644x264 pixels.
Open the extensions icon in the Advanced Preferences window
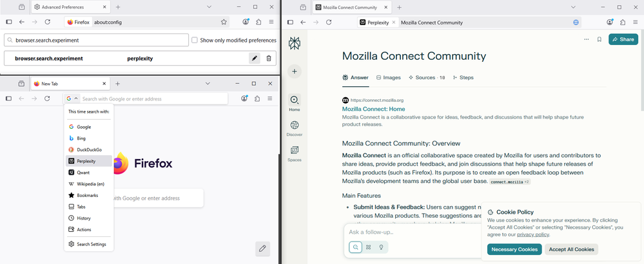(x=259, y=22)
